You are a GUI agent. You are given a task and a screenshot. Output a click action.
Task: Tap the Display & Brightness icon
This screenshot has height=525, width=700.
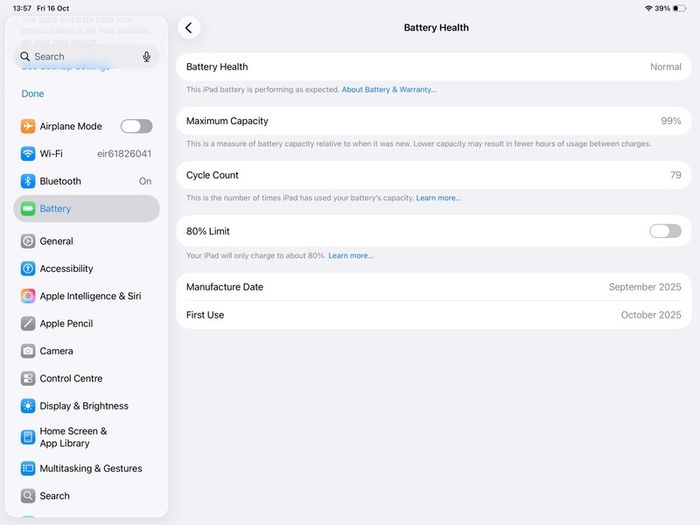[28, 406]
